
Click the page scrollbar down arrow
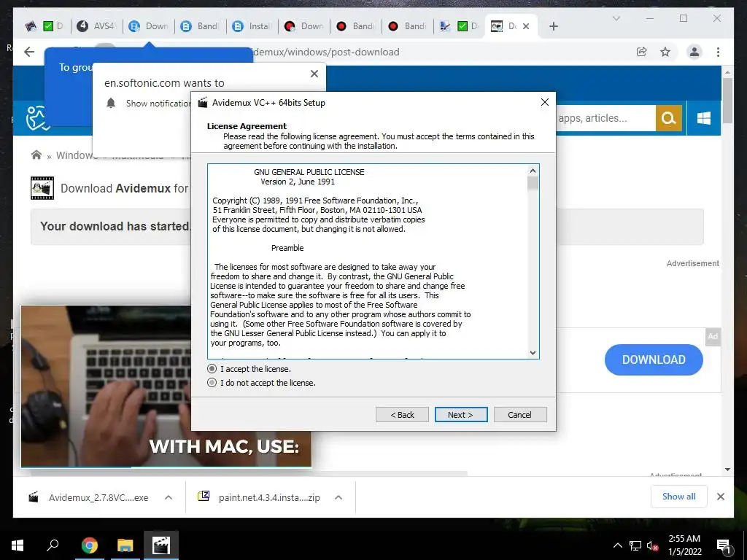(727, 470)
